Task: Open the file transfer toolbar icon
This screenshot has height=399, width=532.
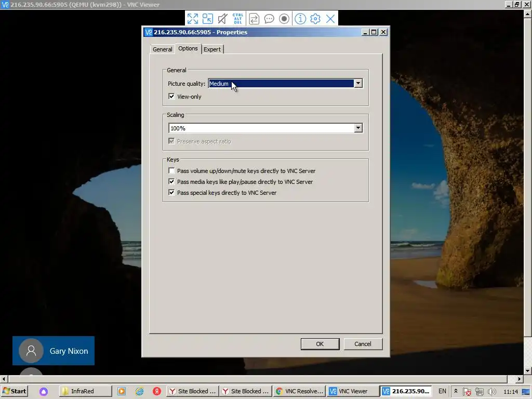Action: point(254,19)
